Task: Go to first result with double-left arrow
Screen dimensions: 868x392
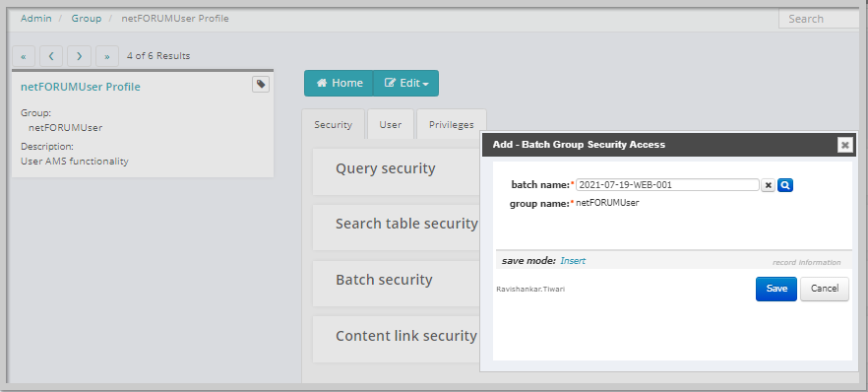Action: pyautogui.click(x=24, y=56)
